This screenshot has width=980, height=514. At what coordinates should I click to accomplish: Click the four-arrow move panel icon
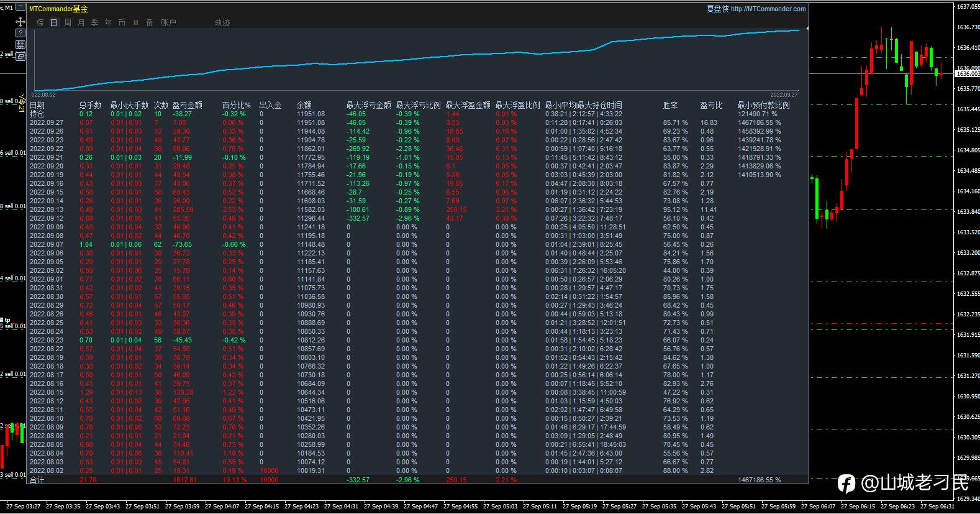pos(20,22)
